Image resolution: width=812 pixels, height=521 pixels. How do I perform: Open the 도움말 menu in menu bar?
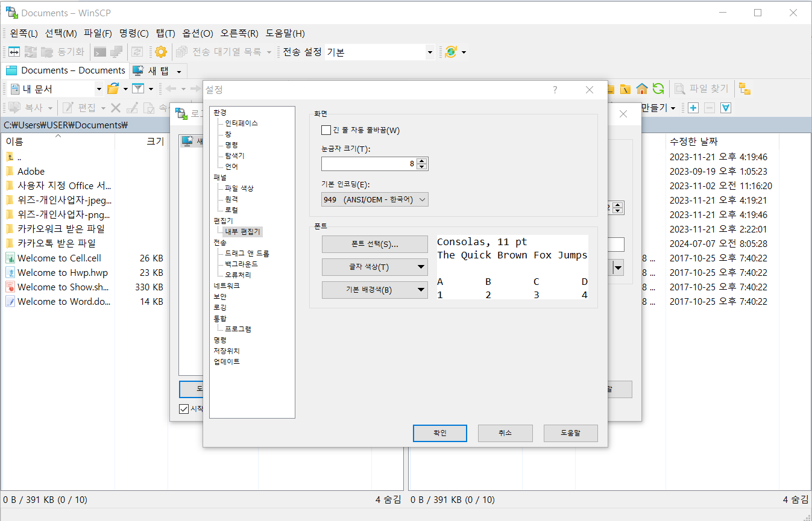click(x=285, y=34)
